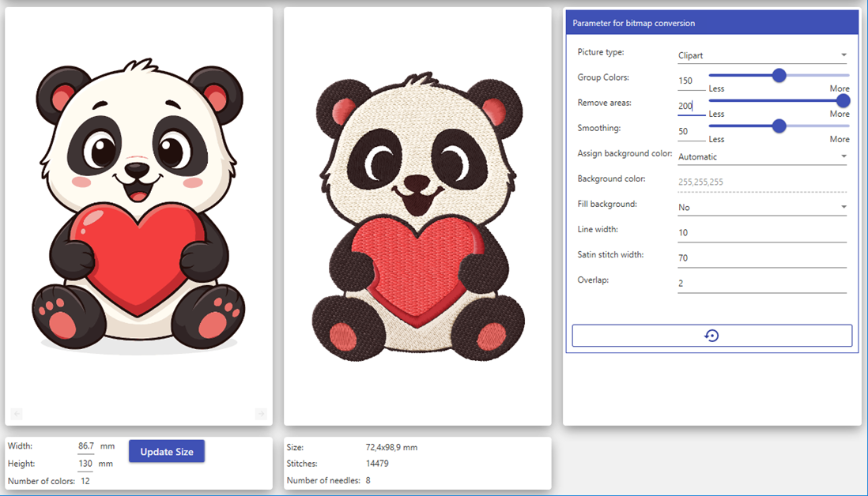Select the Satin stitch width field
This screenshot has width=868, height=496.
(x=761, y=257)
